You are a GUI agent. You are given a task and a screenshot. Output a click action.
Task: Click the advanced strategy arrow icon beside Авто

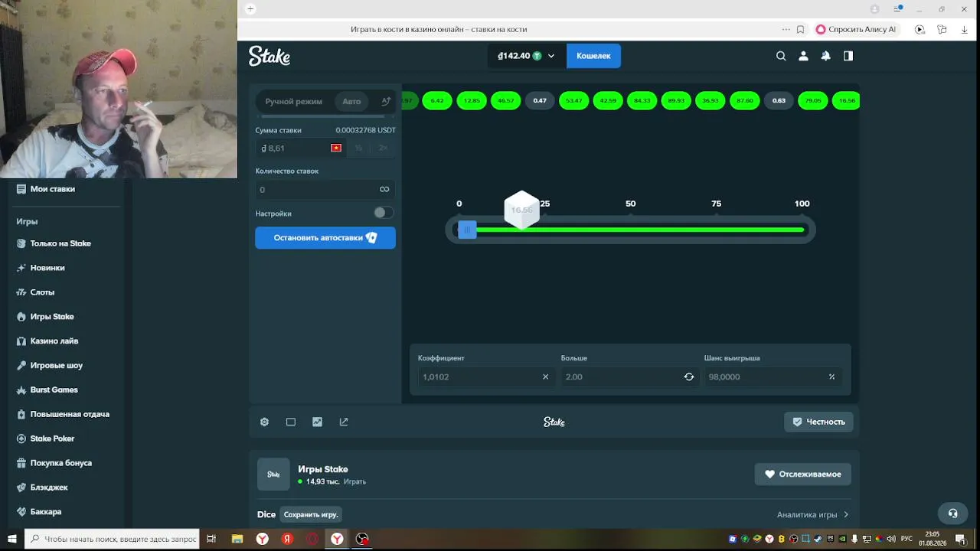click(386, 101)
